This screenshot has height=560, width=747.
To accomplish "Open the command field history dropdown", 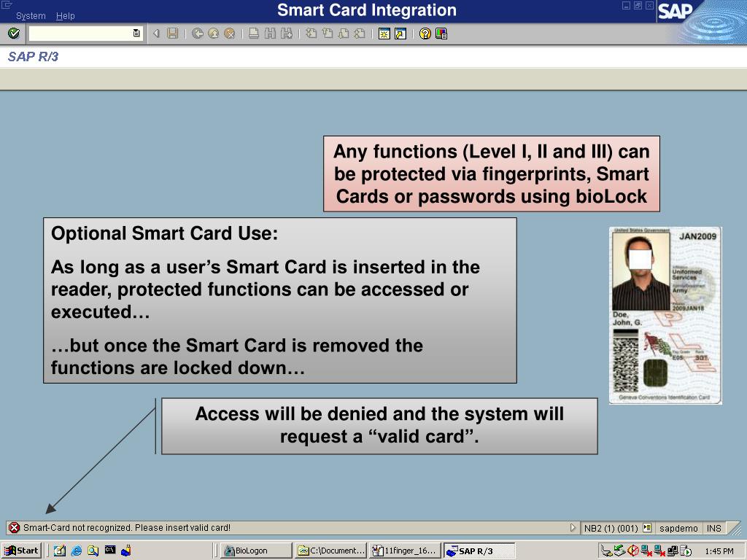I will 136,34.
